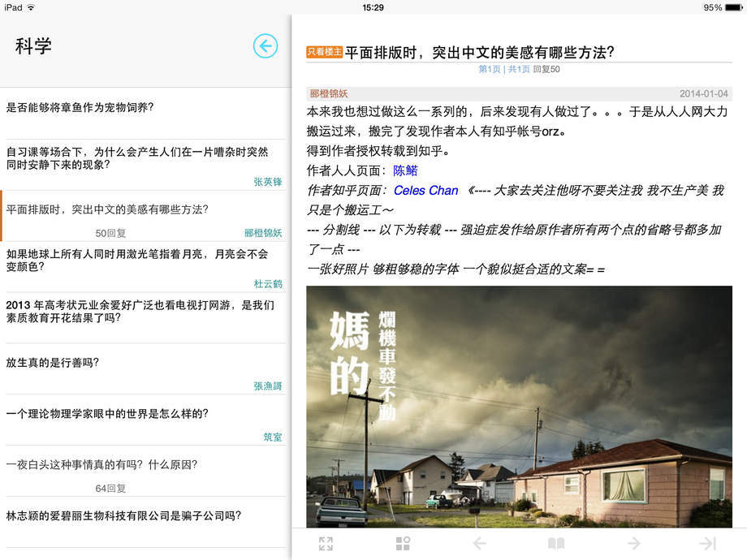Tap author name 筑室
747x560 pixels.
point(273,437)
